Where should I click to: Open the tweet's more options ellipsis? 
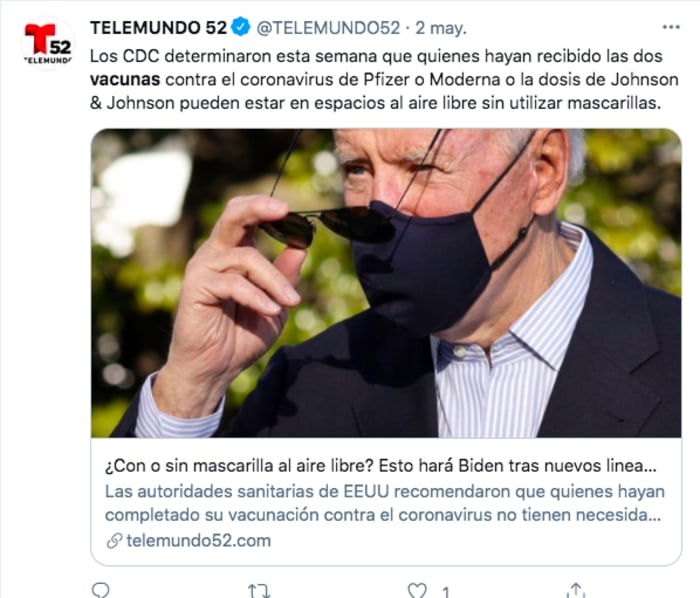pyautogui.click(x=671, y=28)
